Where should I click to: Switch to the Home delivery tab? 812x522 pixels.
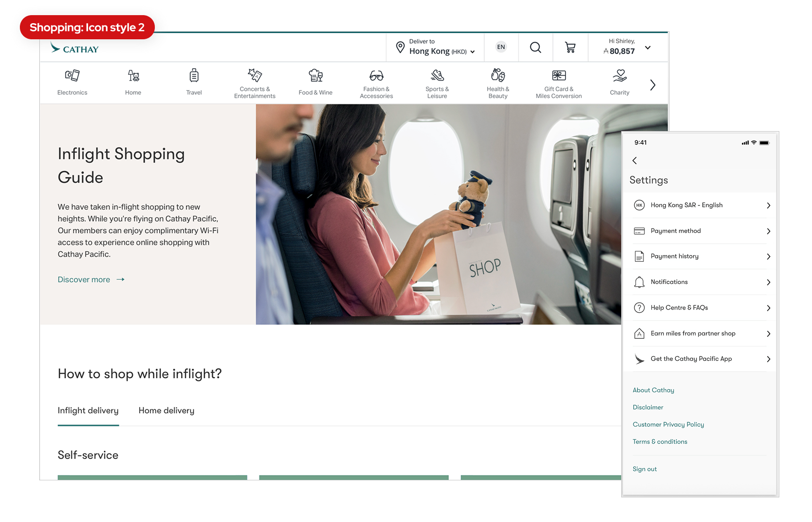[167, 410]
